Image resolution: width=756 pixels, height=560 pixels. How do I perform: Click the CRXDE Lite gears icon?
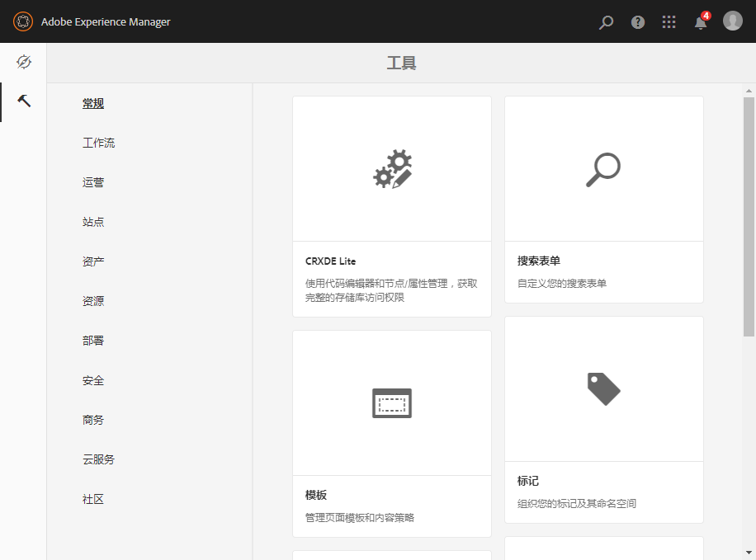[x=392, y=169]
